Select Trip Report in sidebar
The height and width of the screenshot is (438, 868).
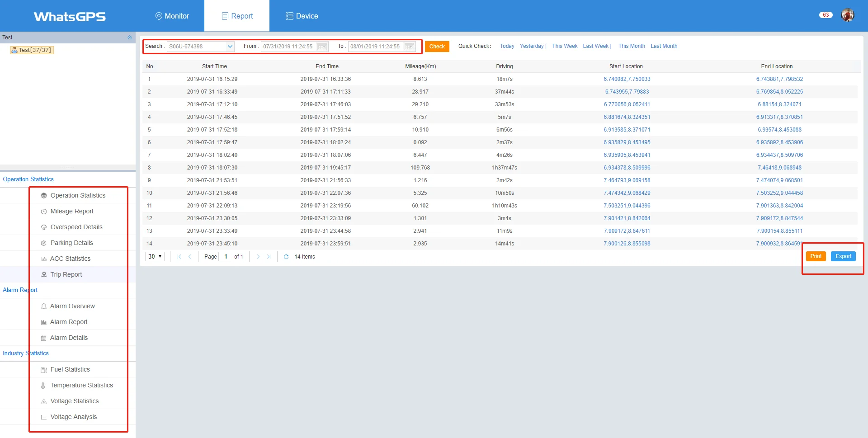66,274
